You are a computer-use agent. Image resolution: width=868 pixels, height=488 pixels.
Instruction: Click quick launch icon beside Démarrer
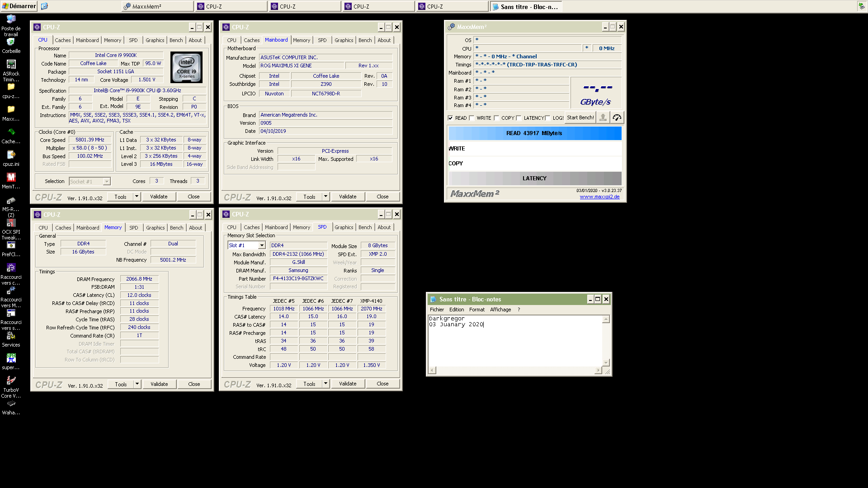(44, 6)
